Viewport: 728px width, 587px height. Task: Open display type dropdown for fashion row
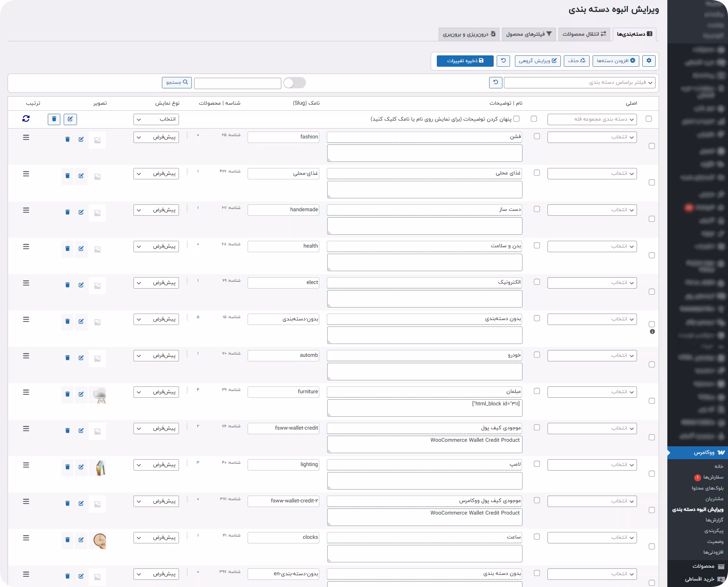[x=156, y=137]
